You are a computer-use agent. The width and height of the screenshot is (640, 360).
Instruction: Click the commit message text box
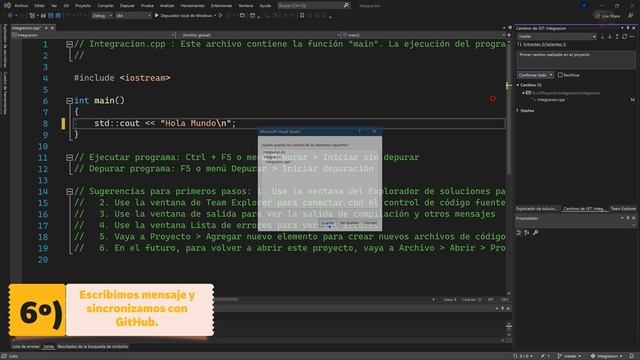point(576,60)
